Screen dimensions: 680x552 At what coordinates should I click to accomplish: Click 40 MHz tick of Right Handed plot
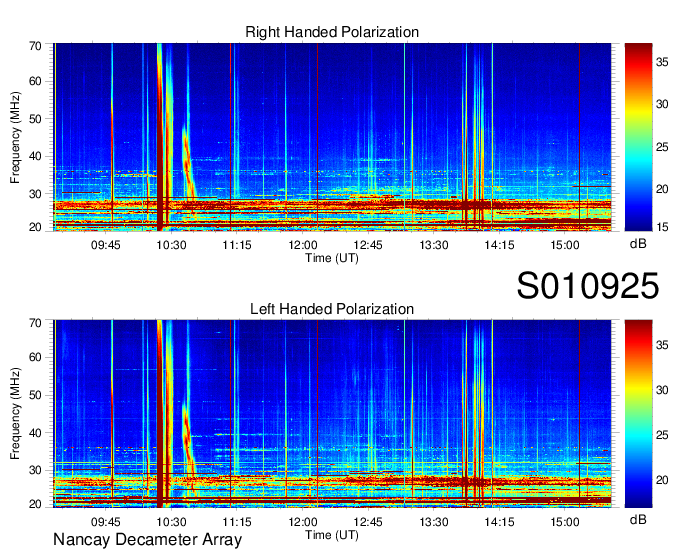[x=35, y=156]
